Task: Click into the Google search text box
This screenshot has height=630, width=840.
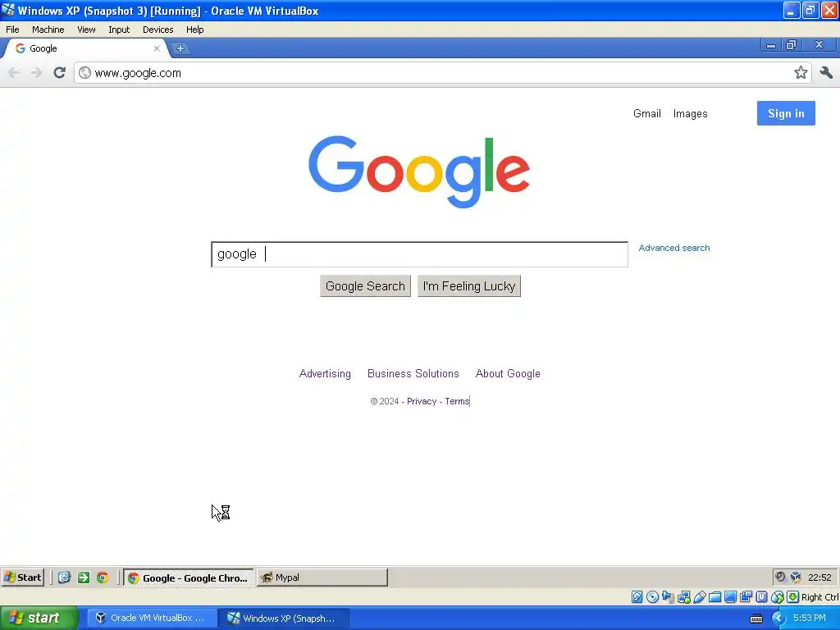Action: point(419,254)
